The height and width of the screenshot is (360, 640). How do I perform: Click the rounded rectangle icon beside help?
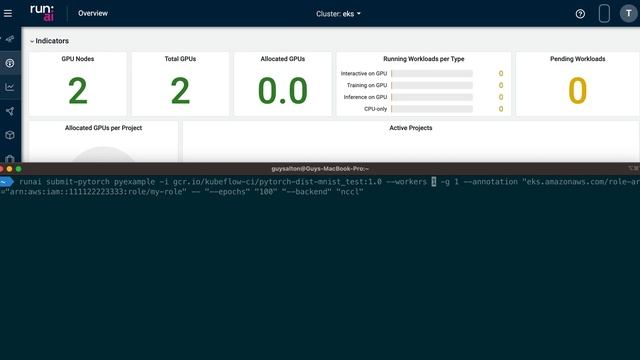[x=604, y=13]
